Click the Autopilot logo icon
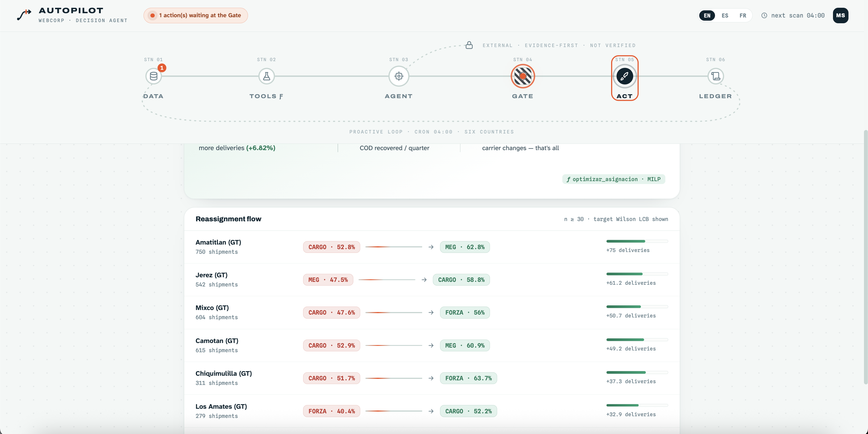The width and height of the screenshot is (868, 434). (24, 15)
